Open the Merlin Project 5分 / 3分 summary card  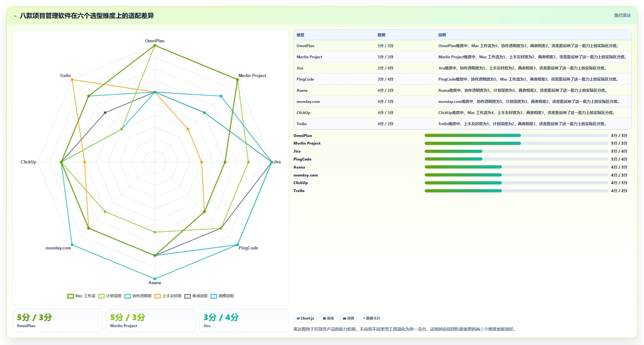(150, 320)
